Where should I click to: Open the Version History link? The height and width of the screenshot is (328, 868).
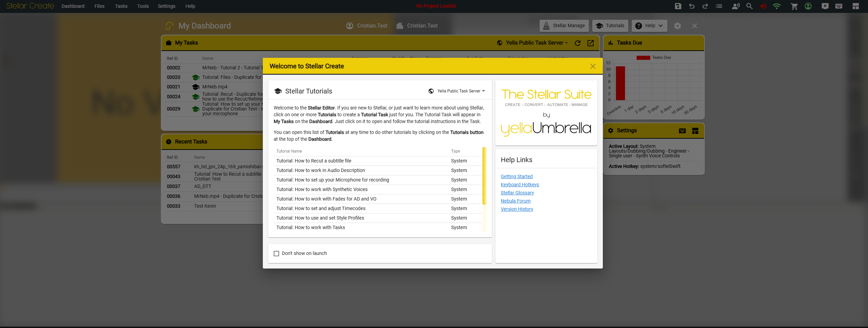pos(517,209)
